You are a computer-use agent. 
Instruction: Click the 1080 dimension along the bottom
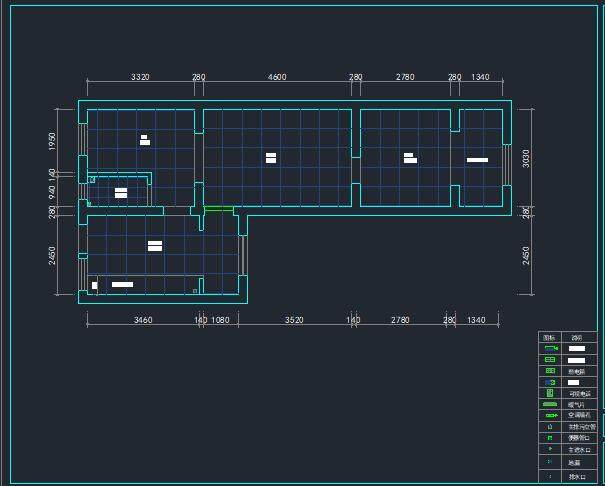220,320
